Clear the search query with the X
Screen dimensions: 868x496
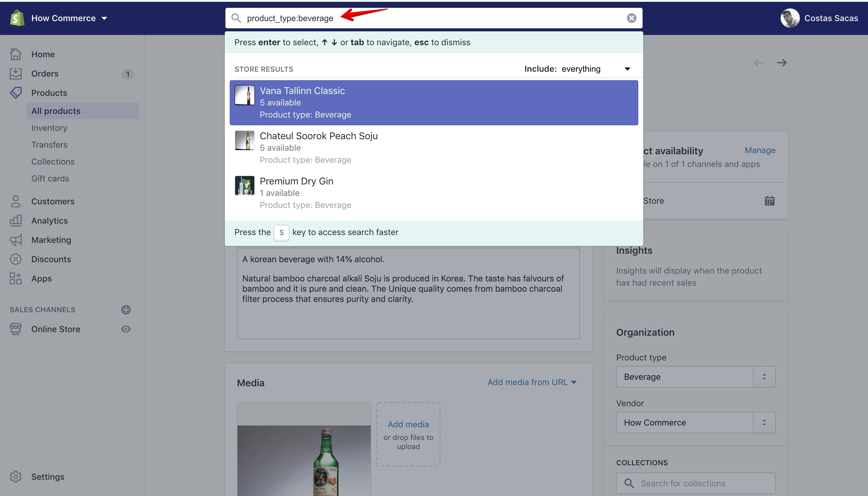tap(632, 18)
